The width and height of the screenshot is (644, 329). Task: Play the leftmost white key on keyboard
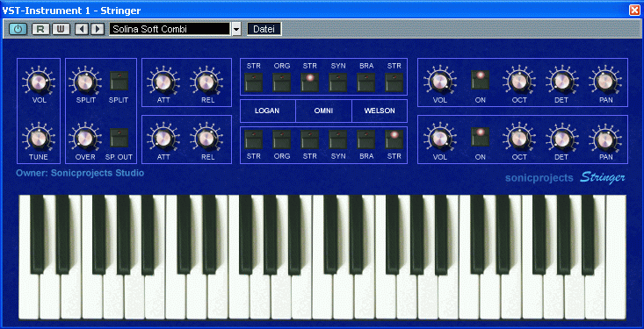point(29,297)
